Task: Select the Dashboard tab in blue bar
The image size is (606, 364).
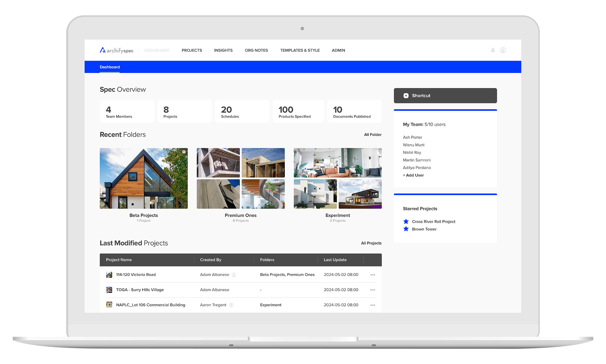Action: (x=110, y=67)
